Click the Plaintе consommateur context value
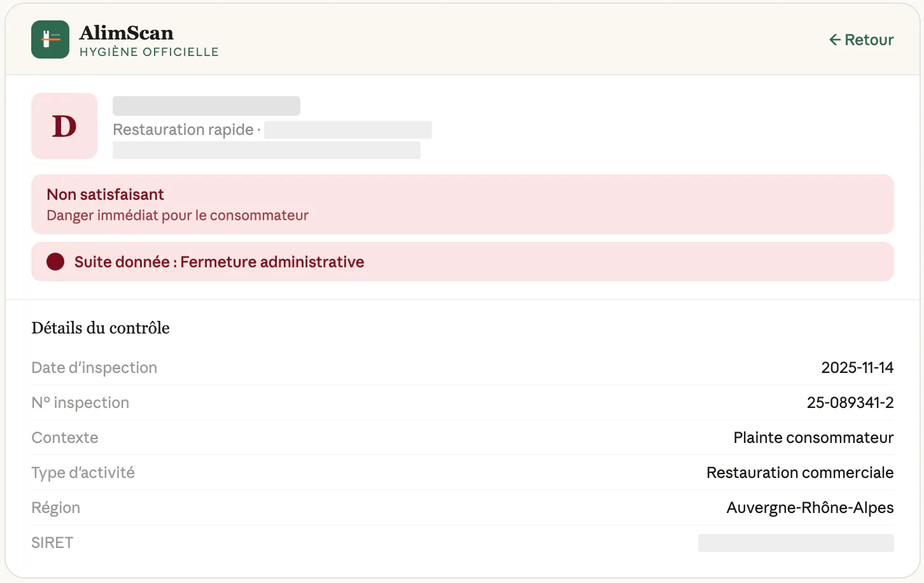 point(813,437)
